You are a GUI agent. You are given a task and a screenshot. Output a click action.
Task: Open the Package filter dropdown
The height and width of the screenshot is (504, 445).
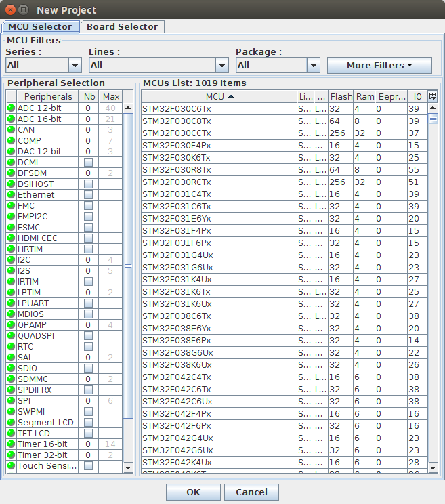313,65
